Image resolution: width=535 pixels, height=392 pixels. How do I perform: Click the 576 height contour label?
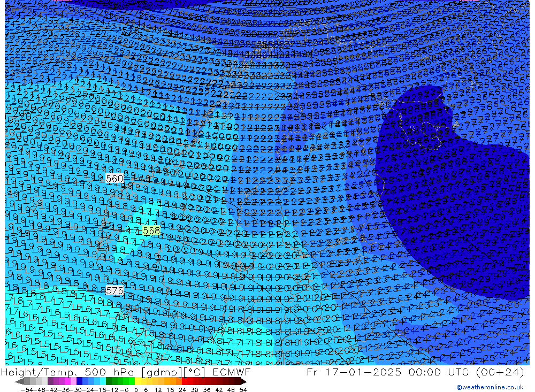114,290
